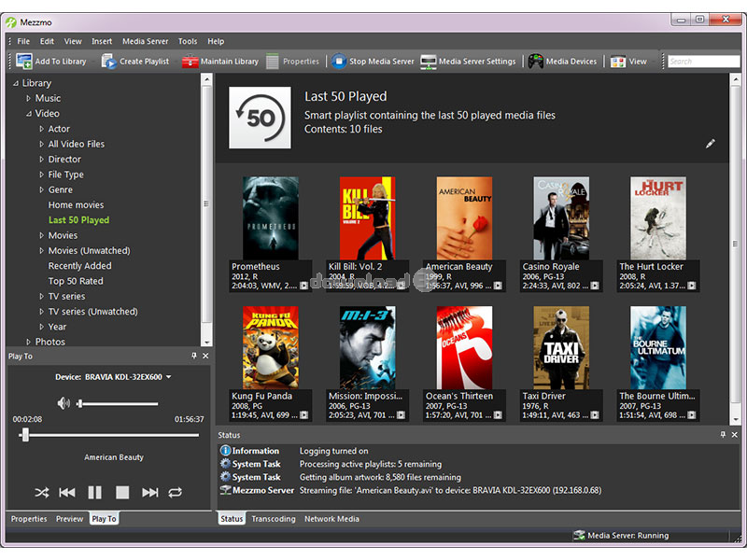Screen dimensions: 747x560
Task: Open the Media Devices toolbar item
Action: click(536, 62)
